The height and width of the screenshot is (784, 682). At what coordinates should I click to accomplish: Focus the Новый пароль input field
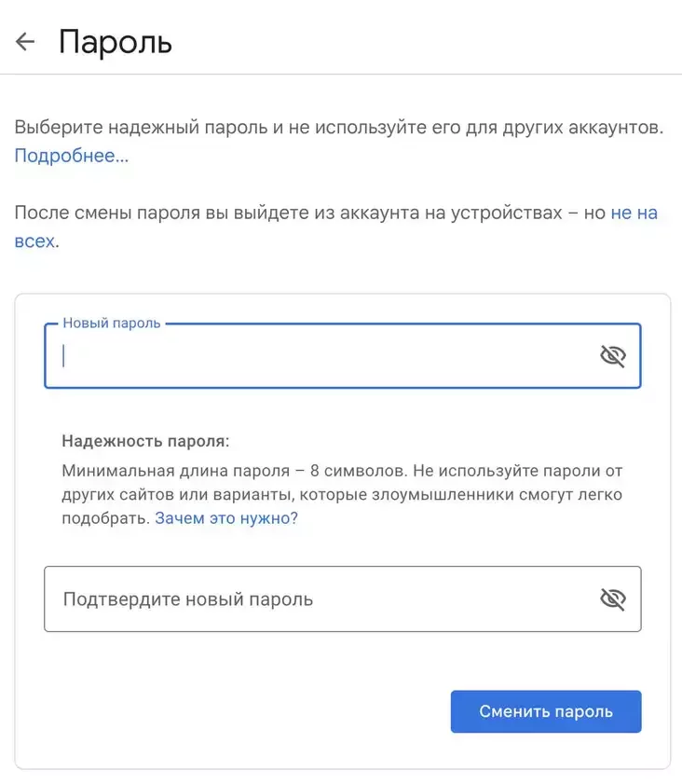[326, 355]
